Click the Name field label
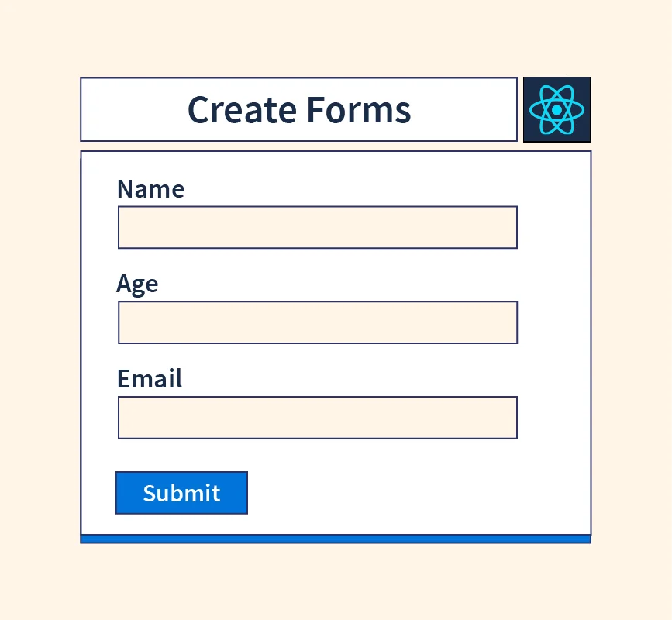This screenshot has width=672, height=620. pos(150,189)
